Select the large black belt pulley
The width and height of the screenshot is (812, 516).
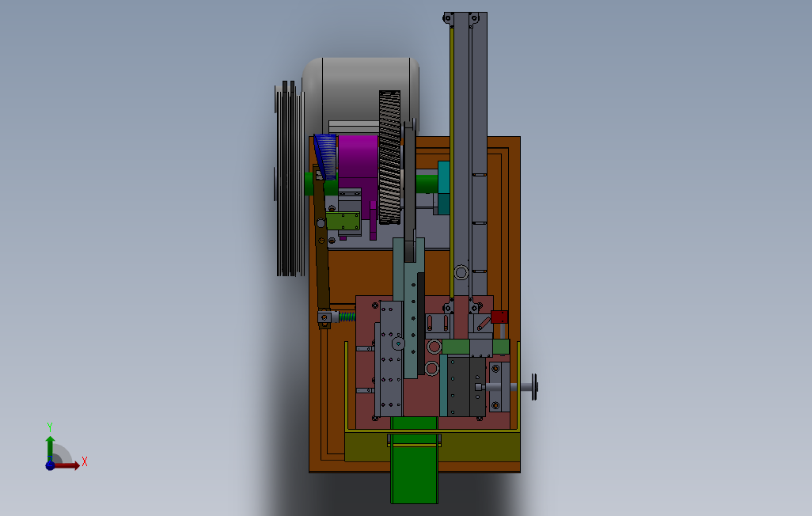click(289, 178)
